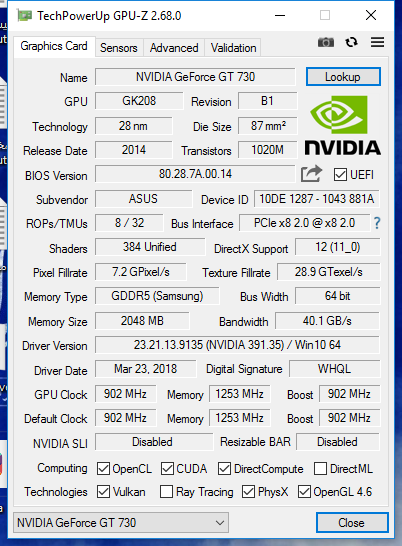Click the GPU-Z title bar app icon
The image size is (402, 546).
coord(24,16)
